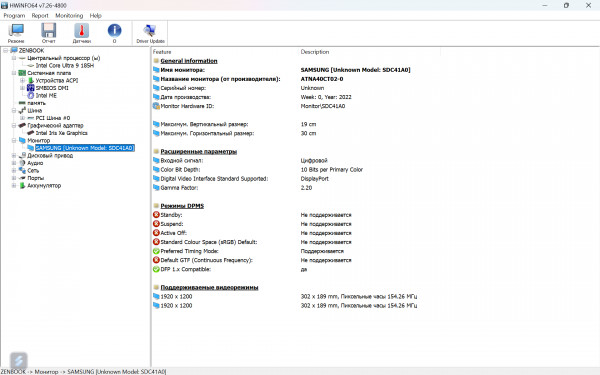Open the Датчики sensors thermometer icon

(82, 33)
